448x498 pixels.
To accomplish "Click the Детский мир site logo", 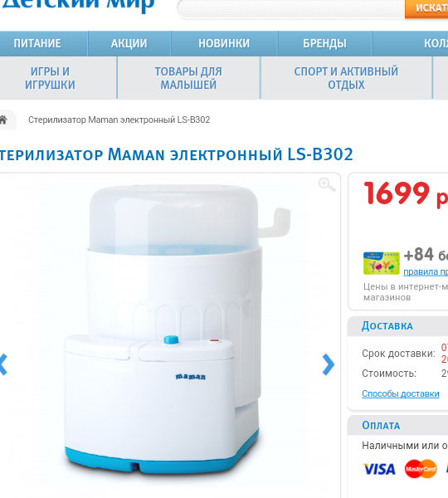I will tap(78, 6).
